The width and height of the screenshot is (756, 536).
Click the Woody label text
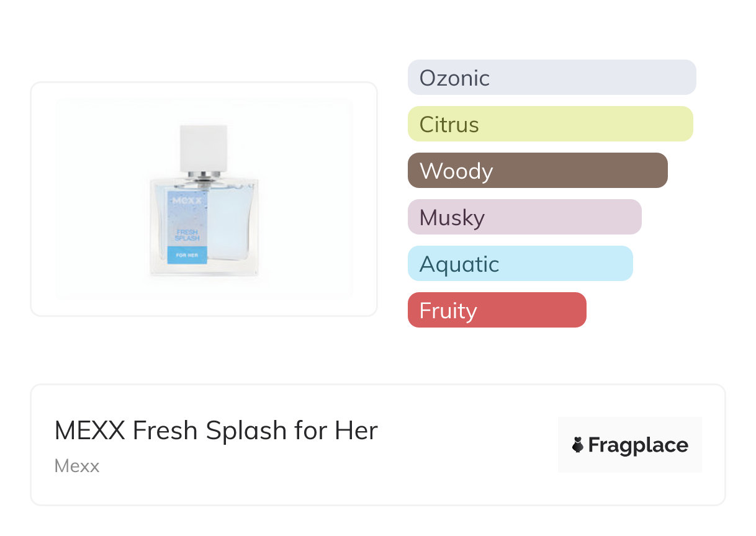click(456, 171)
